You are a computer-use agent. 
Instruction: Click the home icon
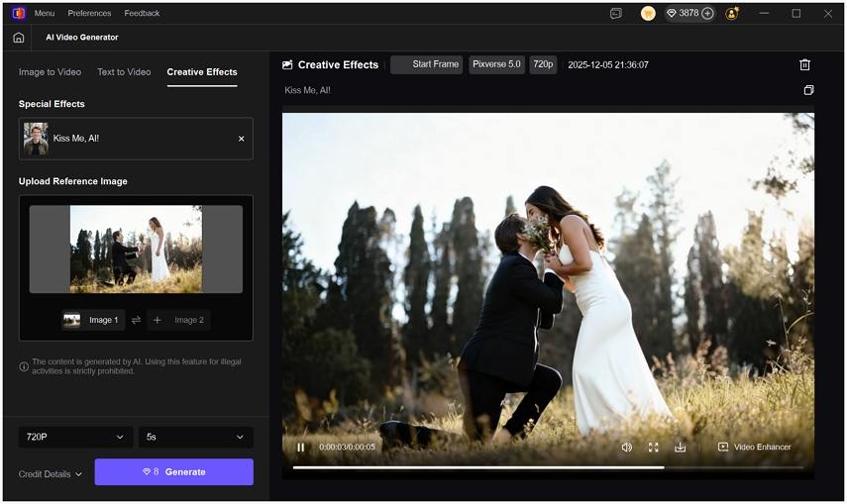click(19, 38)
